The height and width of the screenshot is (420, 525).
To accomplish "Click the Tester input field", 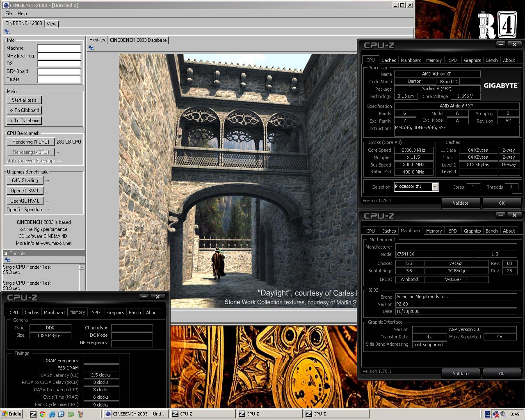I will [59, 79].
